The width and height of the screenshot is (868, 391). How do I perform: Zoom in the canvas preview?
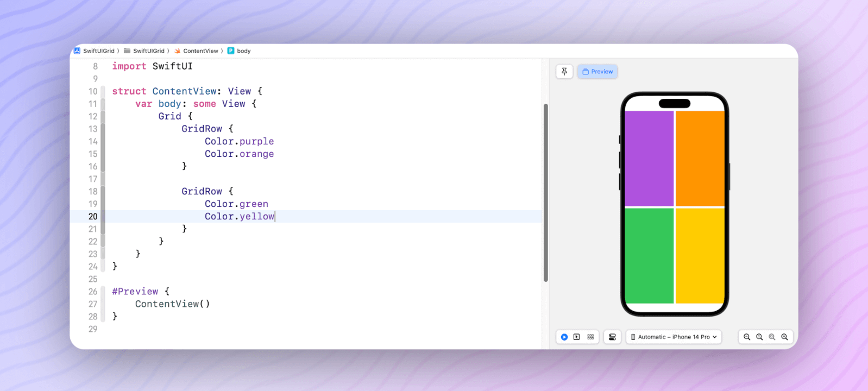click(784, 337)
